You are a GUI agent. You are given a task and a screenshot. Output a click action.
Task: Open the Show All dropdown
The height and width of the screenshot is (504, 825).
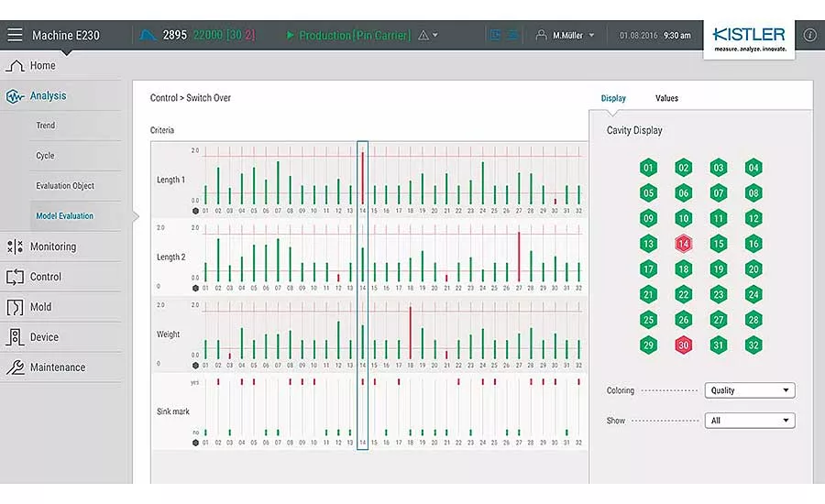click(x=750, y=421)
